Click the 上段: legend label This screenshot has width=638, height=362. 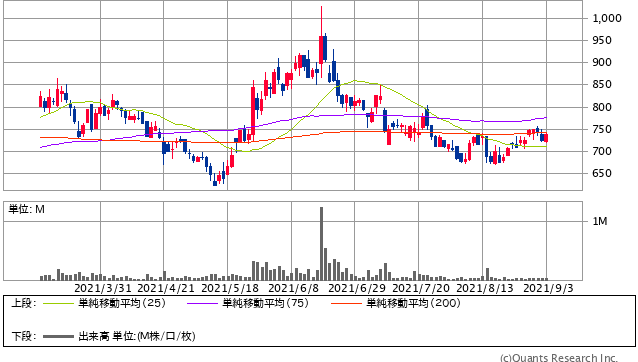[x=23, y=303]
